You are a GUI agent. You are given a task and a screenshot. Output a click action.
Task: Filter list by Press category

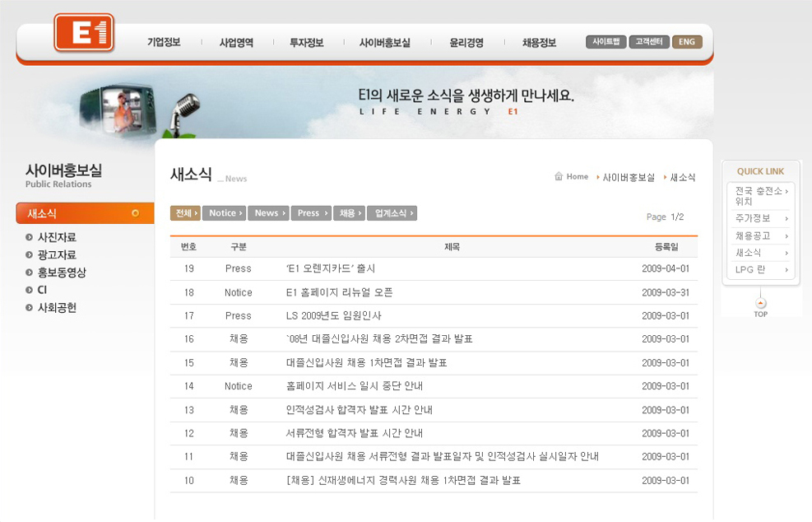311,213
